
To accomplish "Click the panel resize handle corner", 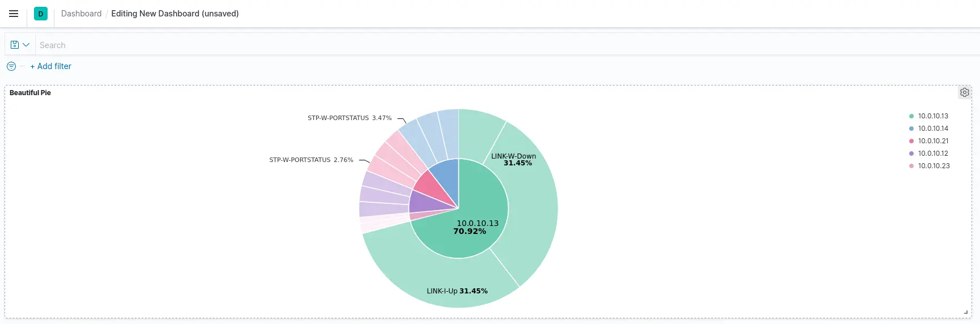I will [966, 312].
